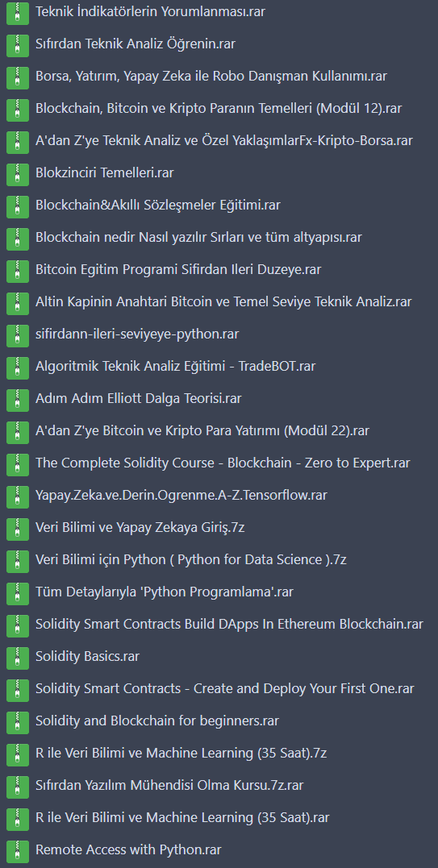The image size is (438, 868).
Task: Select Solidity and Blockchain for beginners.rar
Action: point(157,721)
